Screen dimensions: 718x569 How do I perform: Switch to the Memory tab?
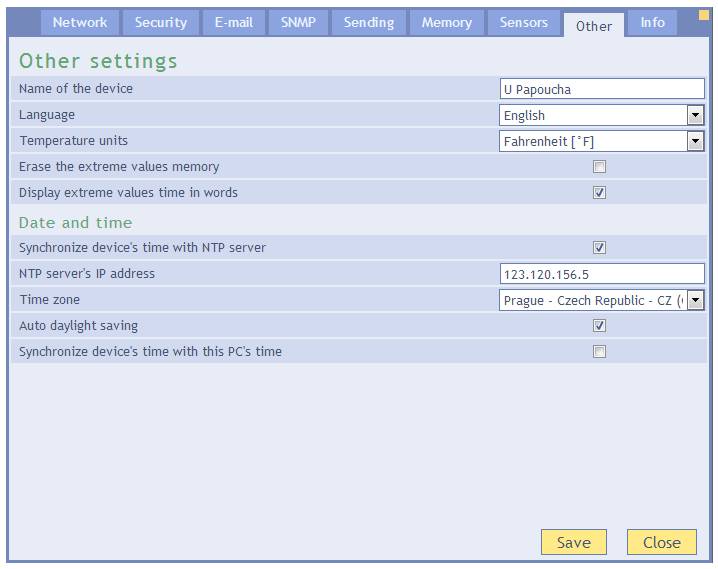point(446,23)
